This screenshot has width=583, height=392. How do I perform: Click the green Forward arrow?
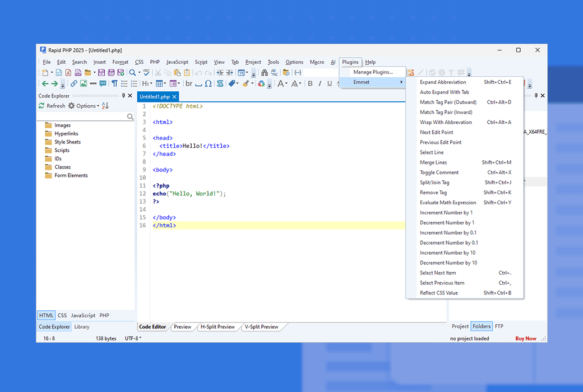click(54, 83)
